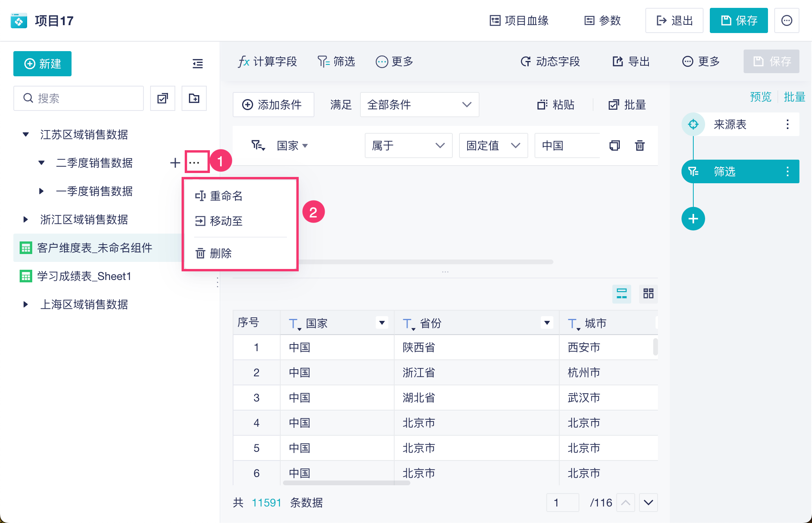Click plus icon next to 二季度销售数据
This screenshot has height=523, width=812.
pyautogui.click(x=175, y=162)
